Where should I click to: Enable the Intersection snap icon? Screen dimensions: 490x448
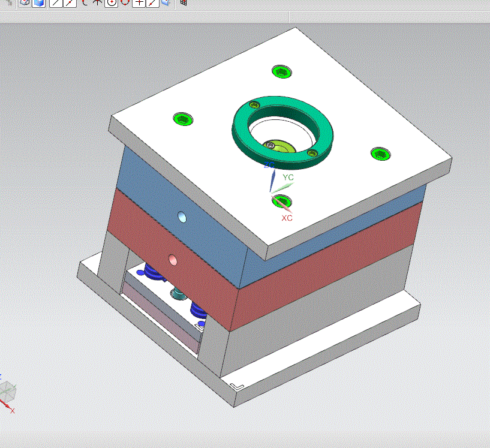[x=98, y=3]
